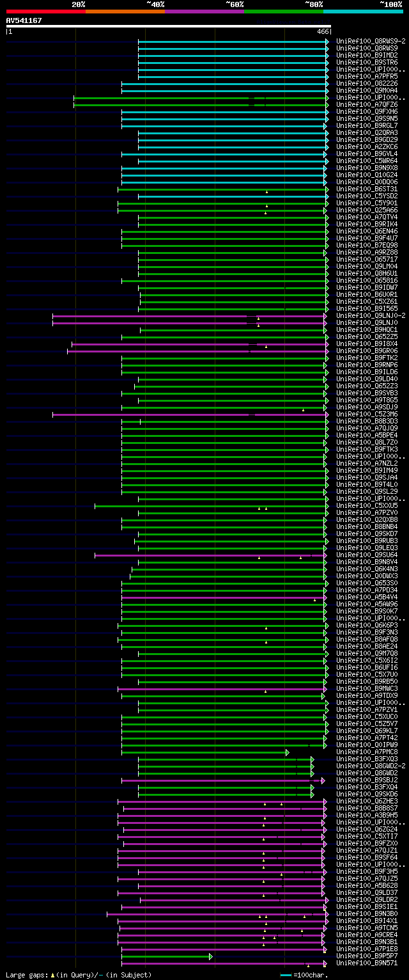This screenshot has height=980, width=409.
Task: Select label UniRef100_Q6EN46
Action: (367, 231)
